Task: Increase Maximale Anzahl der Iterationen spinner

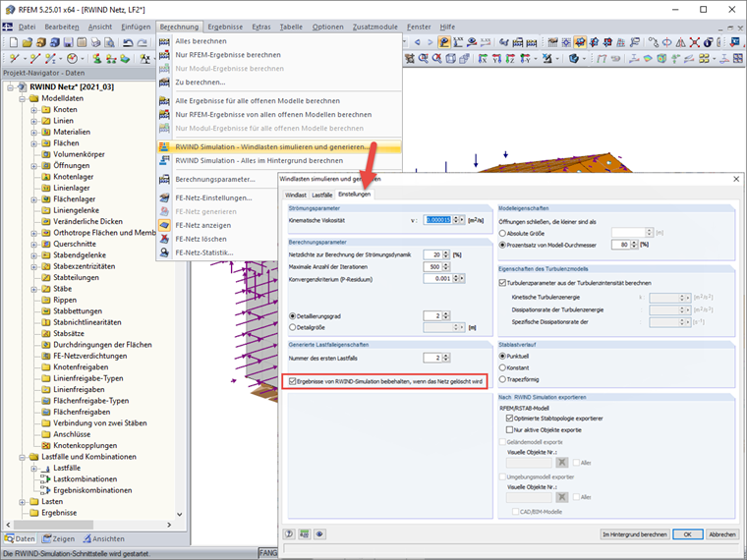Action: point(446,264)
